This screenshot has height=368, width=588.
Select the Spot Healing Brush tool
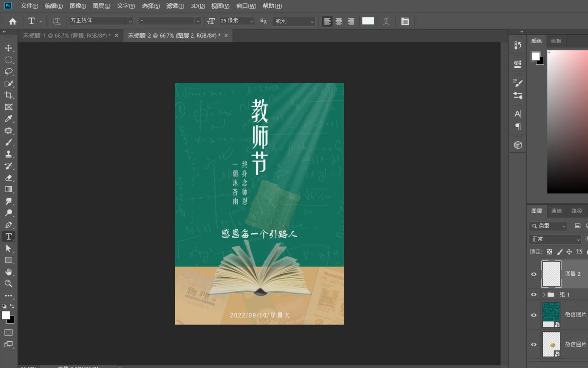tap(8, 131)
